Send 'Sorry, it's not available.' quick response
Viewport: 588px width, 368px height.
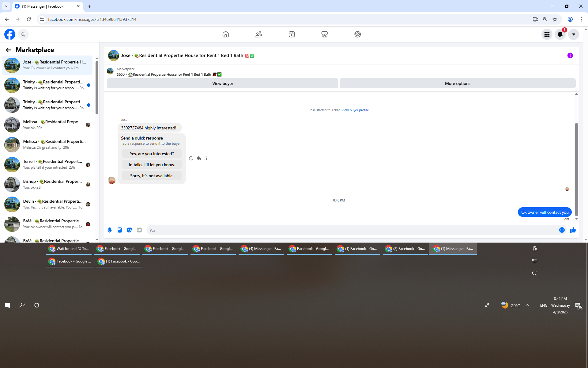coord(152,176)
